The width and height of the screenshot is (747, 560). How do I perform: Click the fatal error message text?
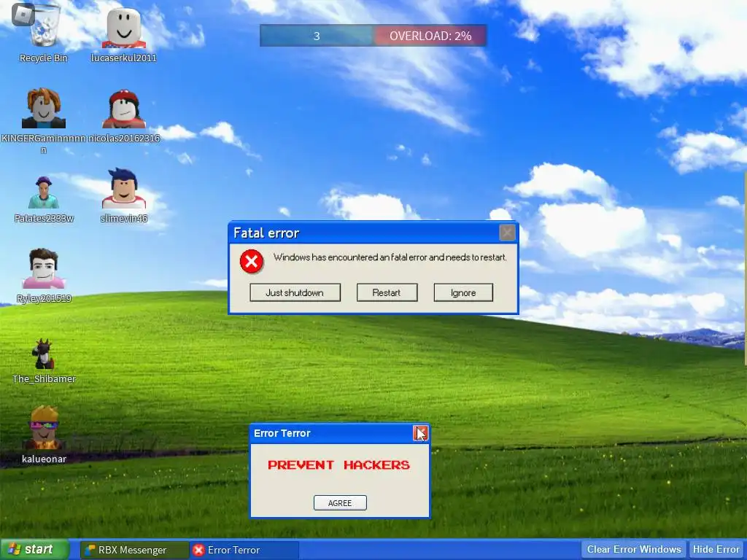(x=390, y=257)
